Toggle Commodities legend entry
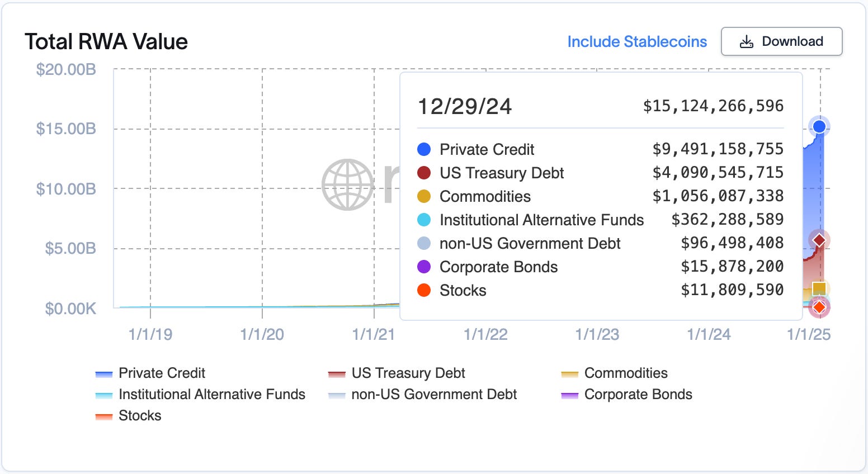This screenshot has width=868, height=474. 614,373
